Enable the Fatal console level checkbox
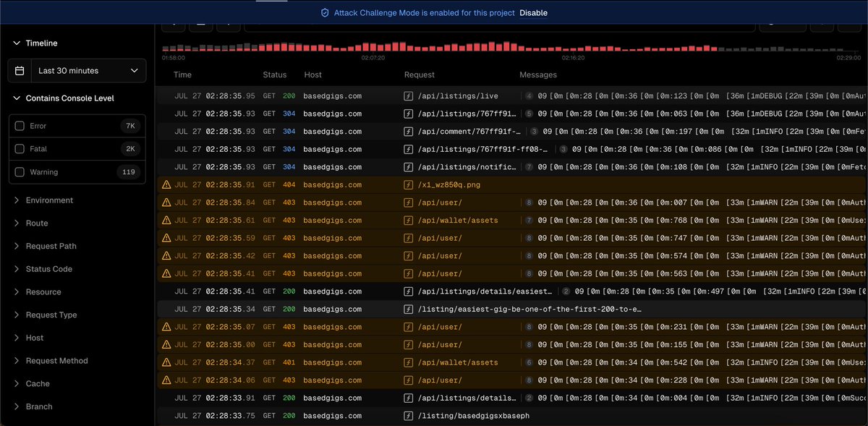Screen dimensions: 868x426 (20, 149)
